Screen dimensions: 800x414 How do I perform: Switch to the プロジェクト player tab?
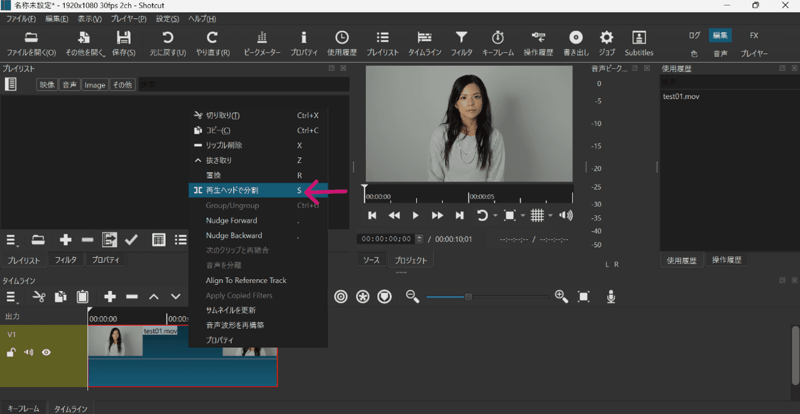410,260
